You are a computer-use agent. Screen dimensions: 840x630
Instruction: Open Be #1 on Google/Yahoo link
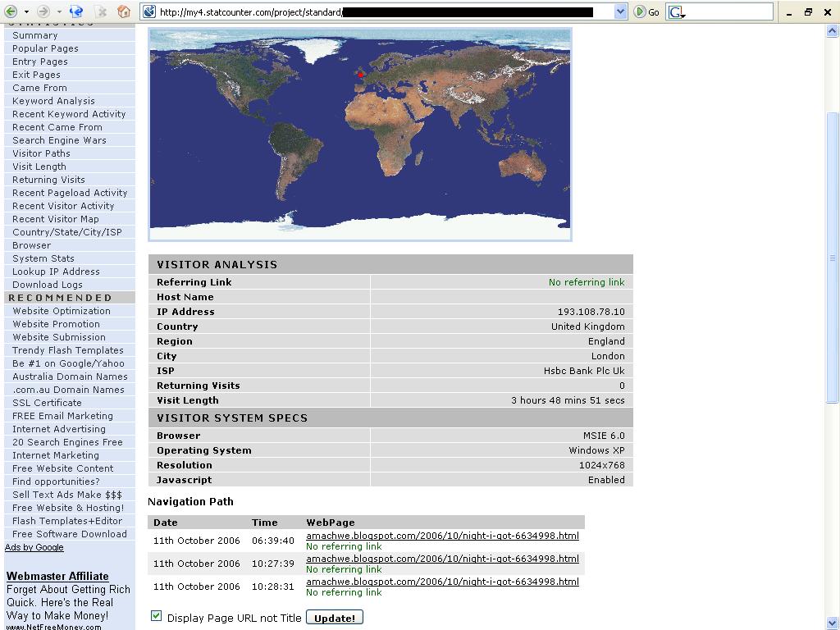69,363
